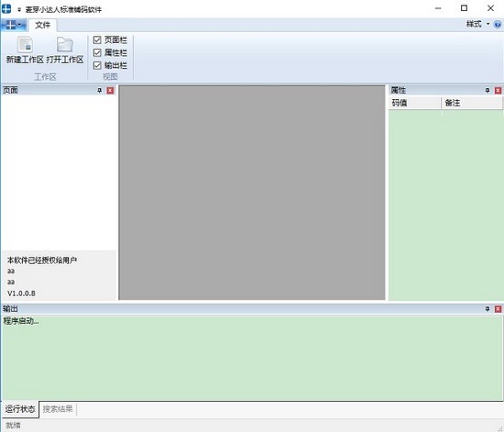The image size is (504, 432).
Task: Click the help question mark icon
Action: tap(498, 25)
